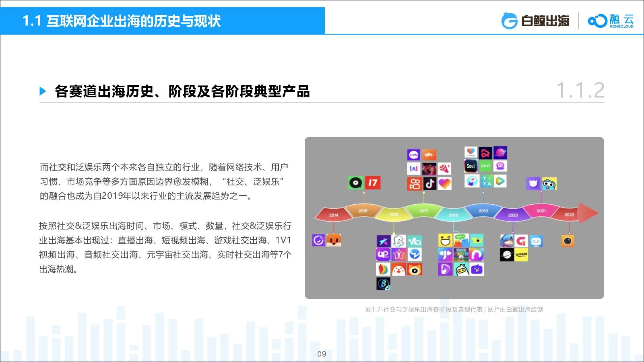Click the orange fox app icon
Screen dimensions: 644x362
pyautogui.click(x=334, y=240)
